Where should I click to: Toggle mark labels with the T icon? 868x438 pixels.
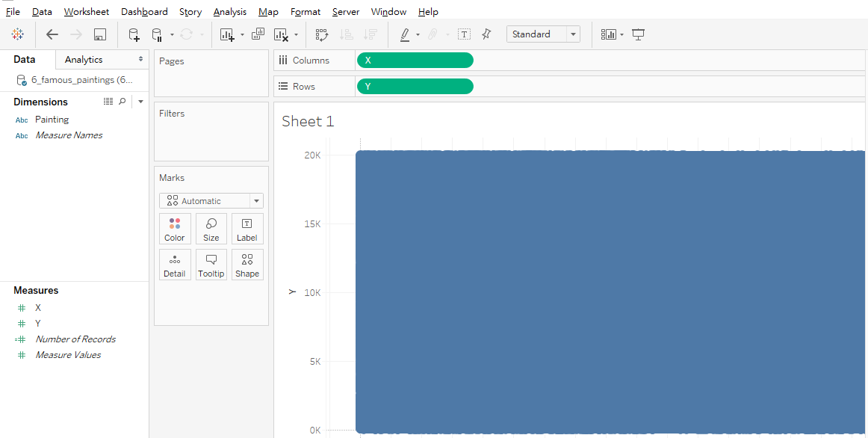coord(464,34)
